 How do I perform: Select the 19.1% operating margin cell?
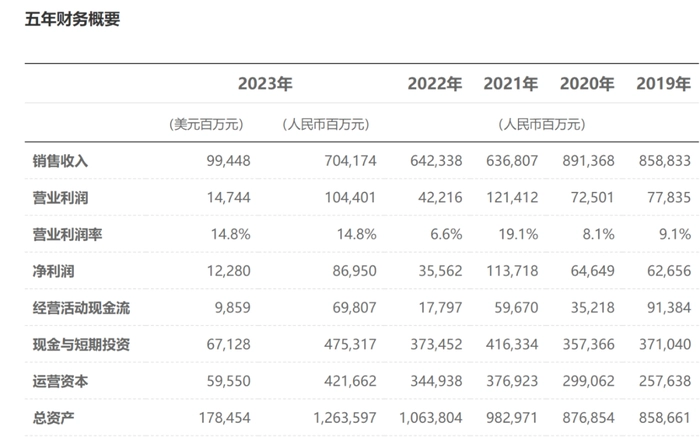tap(517, 234)
